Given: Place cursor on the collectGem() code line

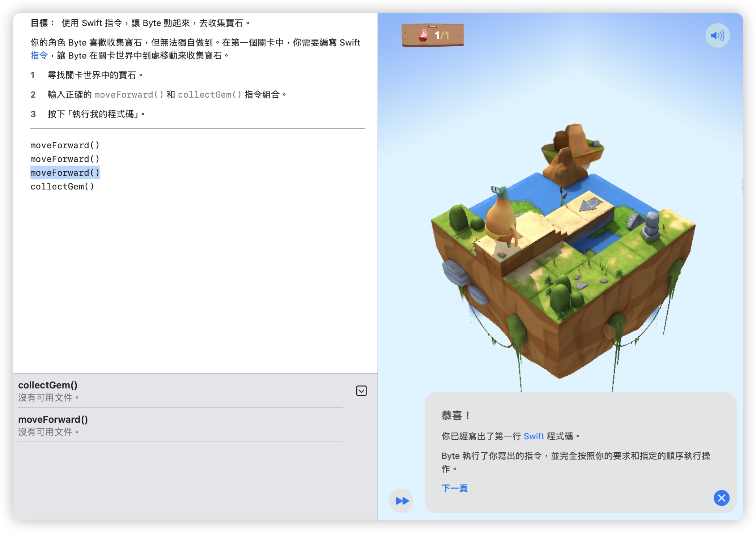Looking at the screenshot, I should 62,187.
